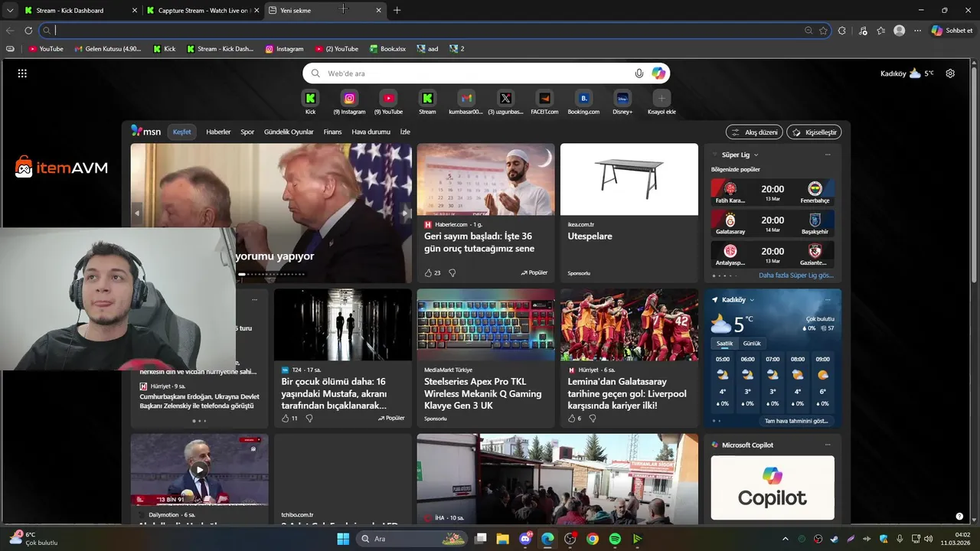
Task: Open File Explorer from the taskbar
Action: 503,539
